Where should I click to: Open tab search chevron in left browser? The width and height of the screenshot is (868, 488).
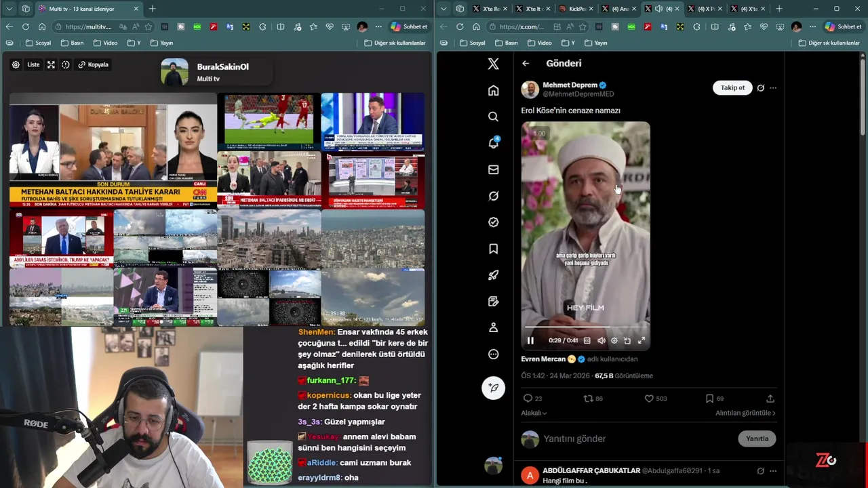(9, 9)
